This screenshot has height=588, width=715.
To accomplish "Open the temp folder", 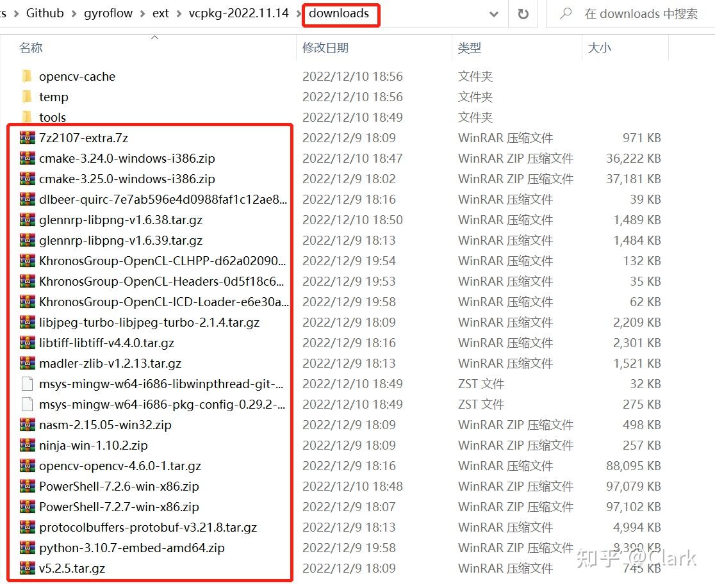I will pos(53,97).
